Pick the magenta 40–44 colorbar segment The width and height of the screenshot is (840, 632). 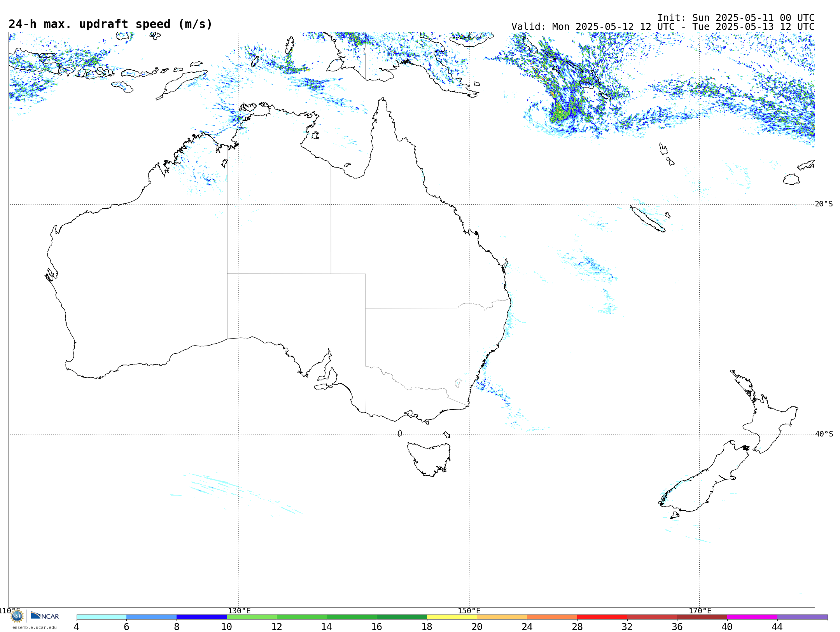pyautogui.click(x=752, y=617)
